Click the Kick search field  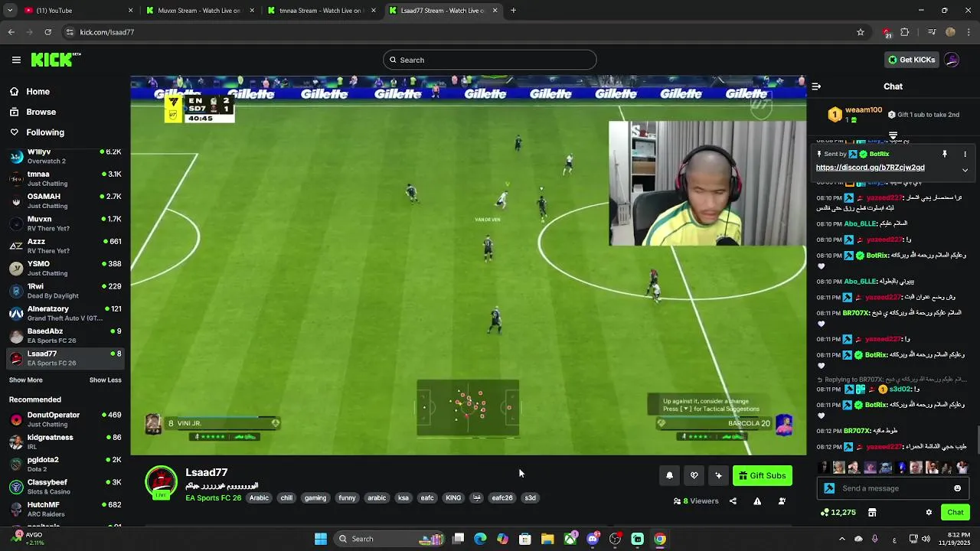[x=490, y=60]
